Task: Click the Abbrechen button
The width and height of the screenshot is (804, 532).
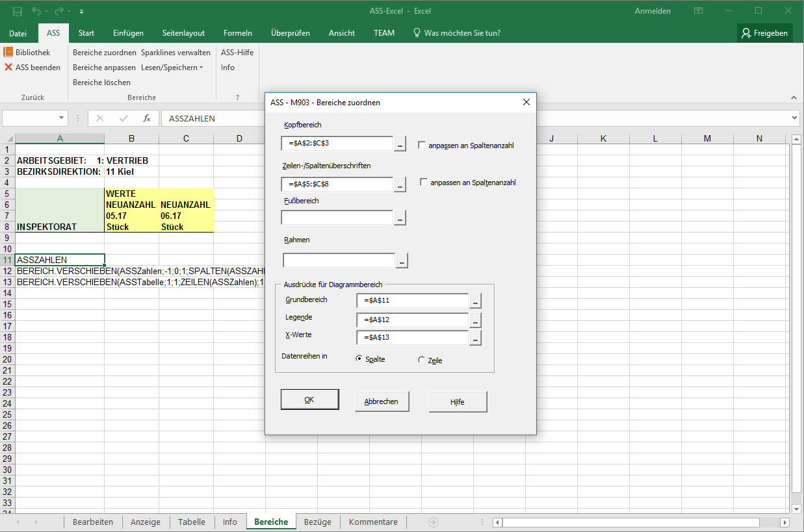Action: 382,401
